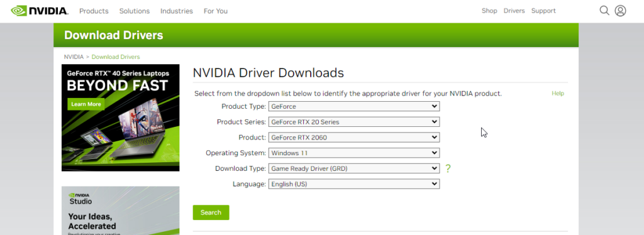
Task: Open the Solutions menu
Action: [135, 11]
